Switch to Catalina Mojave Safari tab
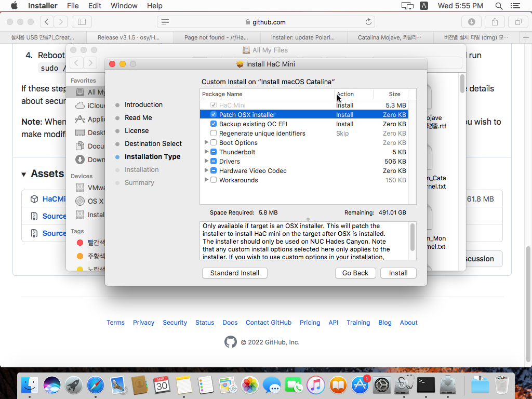 391,37
